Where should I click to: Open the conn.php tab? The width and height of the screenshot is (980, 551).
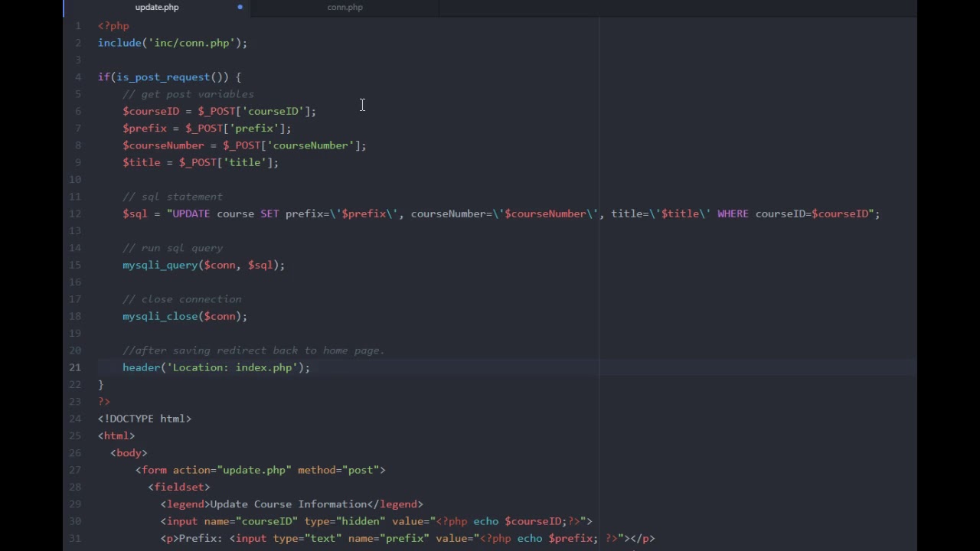(345, 7)
